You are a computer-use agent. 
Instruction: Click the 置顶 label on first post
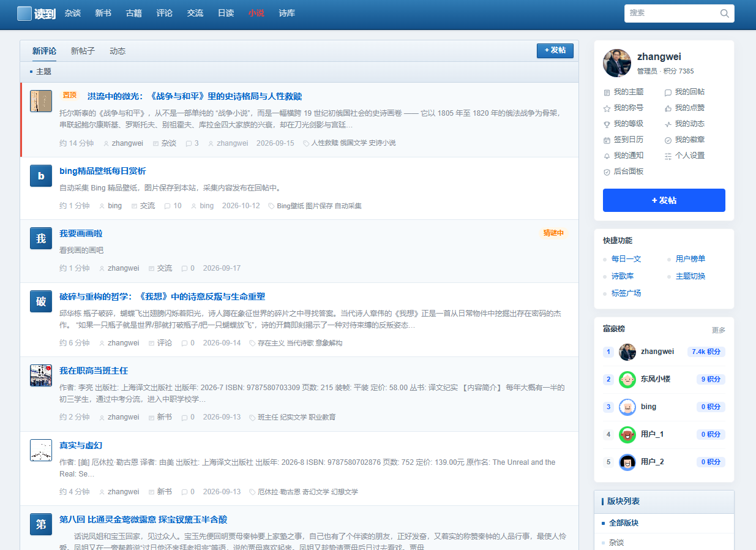pyautogui.click(x=70, y=96)
